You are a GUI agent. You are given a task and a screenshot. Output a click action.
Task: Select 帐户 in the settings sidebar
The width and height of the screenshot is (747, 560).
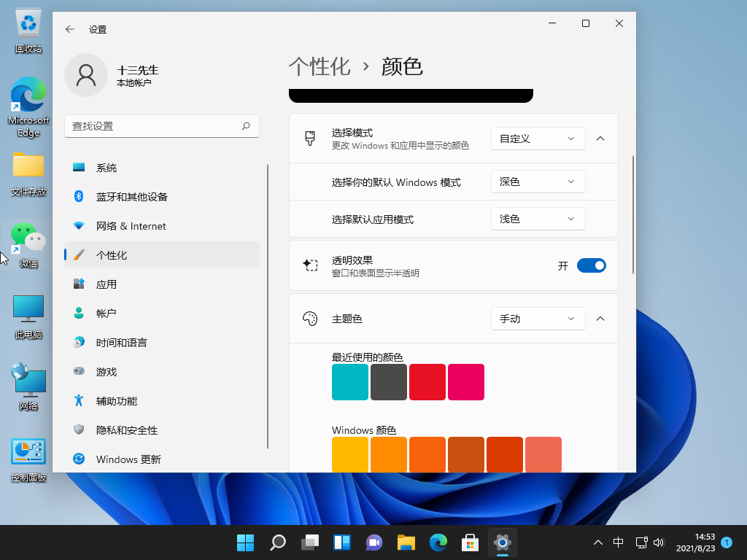click(107, 313)
